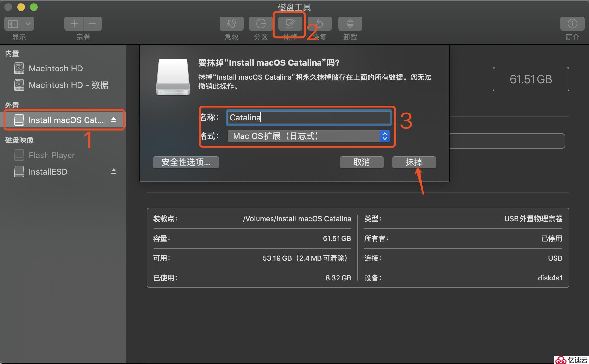
Task: Click the Restore (恢复) toolbar icon
Action: (320, 24)
